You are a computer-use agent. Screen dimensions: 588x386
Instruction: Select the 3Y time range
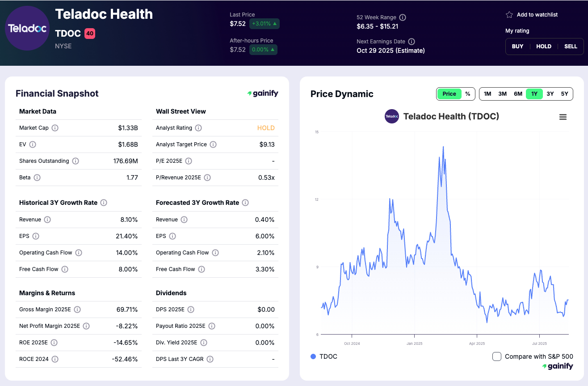[550, 94]
